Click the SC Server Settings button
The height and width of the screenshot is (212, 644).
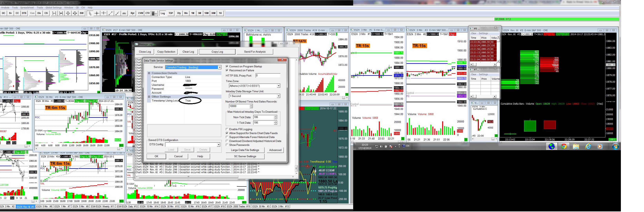245,156
